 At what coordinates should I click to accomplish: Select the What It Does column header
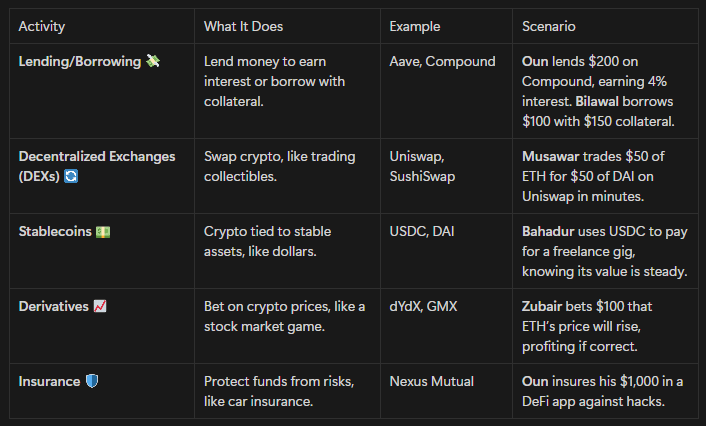[243, 27]
